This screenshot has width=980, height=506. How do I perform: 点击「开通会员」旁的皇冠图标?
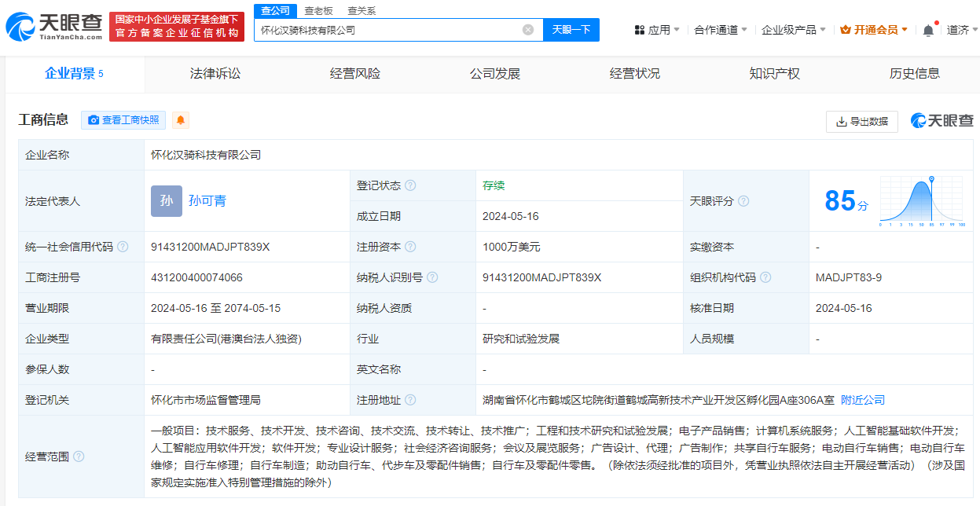point(845,29)
